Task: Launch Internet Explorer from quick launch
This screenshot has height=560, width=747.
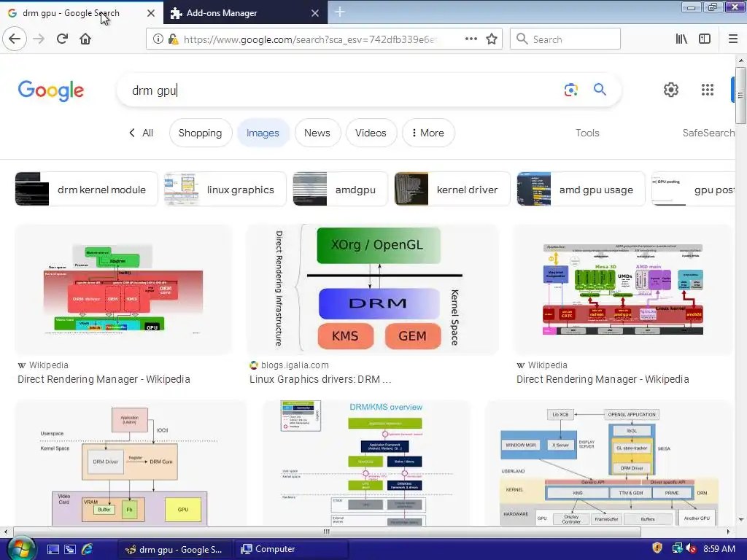Action: tap(88, 549)
